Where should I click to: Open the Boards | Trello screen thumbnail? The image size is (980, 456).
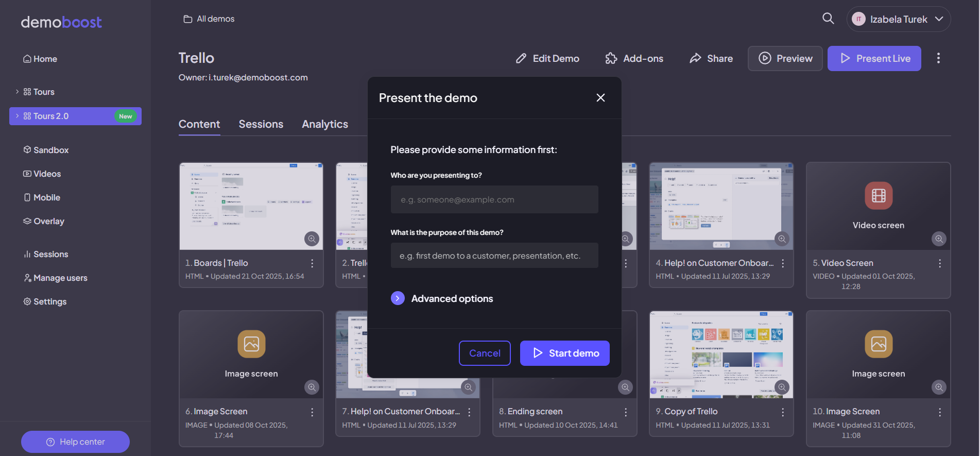pyautogui.click(x=251, y=206)
